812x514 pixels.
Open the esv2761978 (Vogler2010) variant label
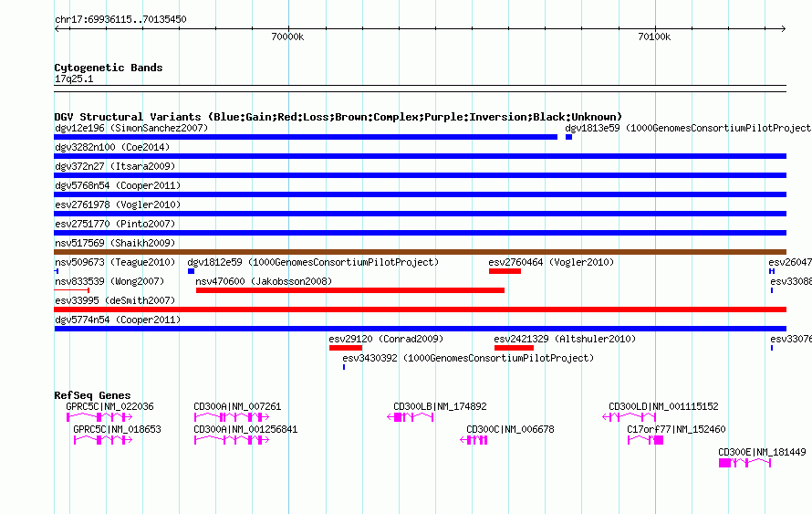click(118, 205)
